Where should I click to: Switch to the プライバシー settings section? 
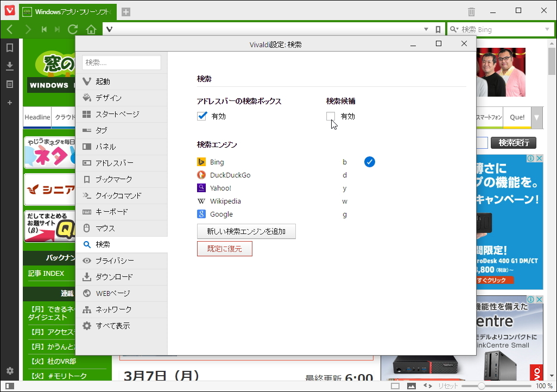point(120,261)
